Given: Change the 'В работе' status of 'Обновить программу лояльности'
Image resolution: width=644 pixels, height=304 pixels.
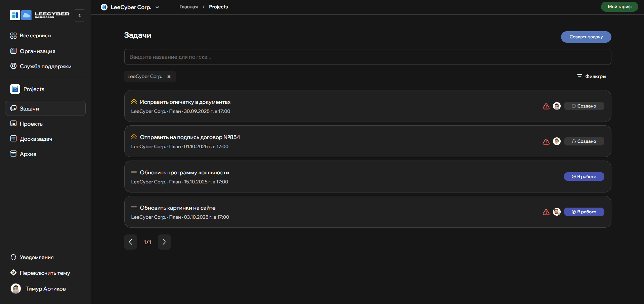Looking at the screenshot, I should pos(584,177).
